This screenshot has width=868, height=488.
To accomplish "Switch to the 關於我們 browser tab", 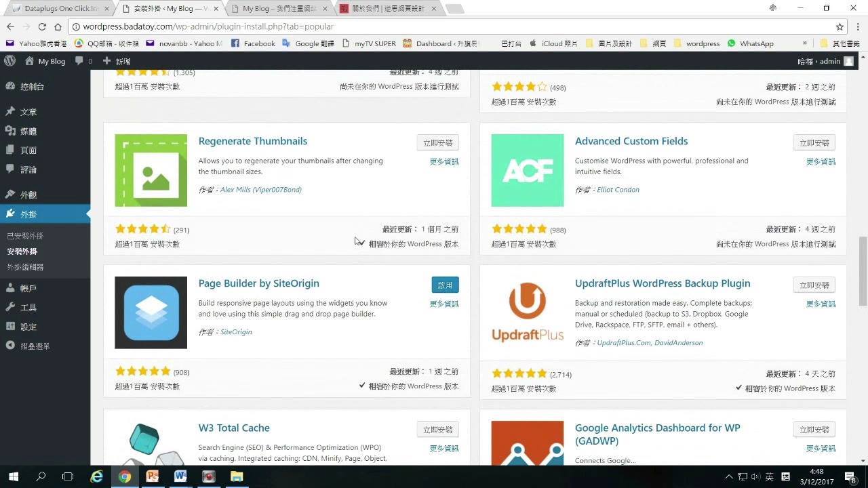I will pos(389,9).
